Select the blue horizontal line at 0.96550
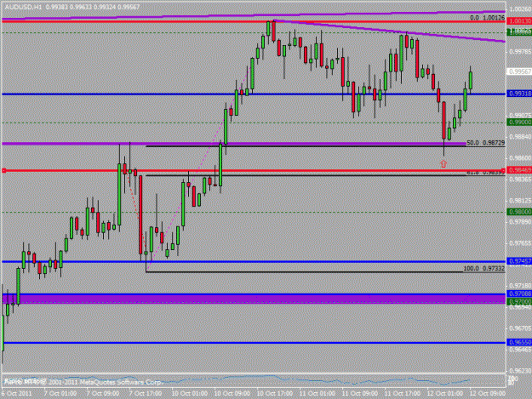 click(x=254, y=343)
